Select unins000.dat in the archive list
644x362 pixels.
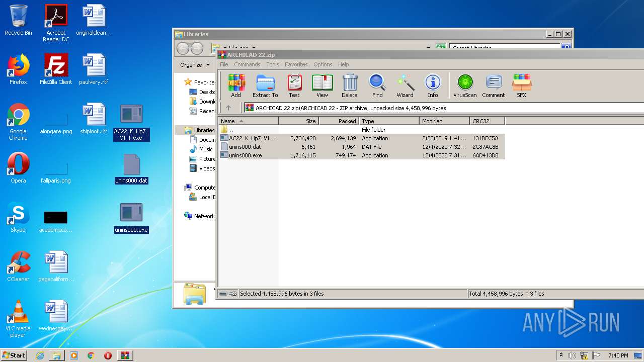click(x=362, y=147)
